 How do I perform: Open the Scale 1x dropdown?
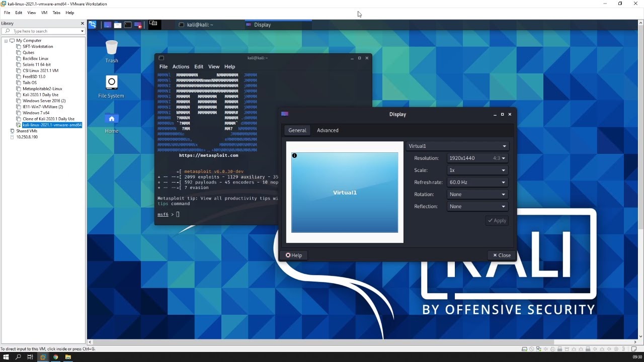[x=477, y=170]
